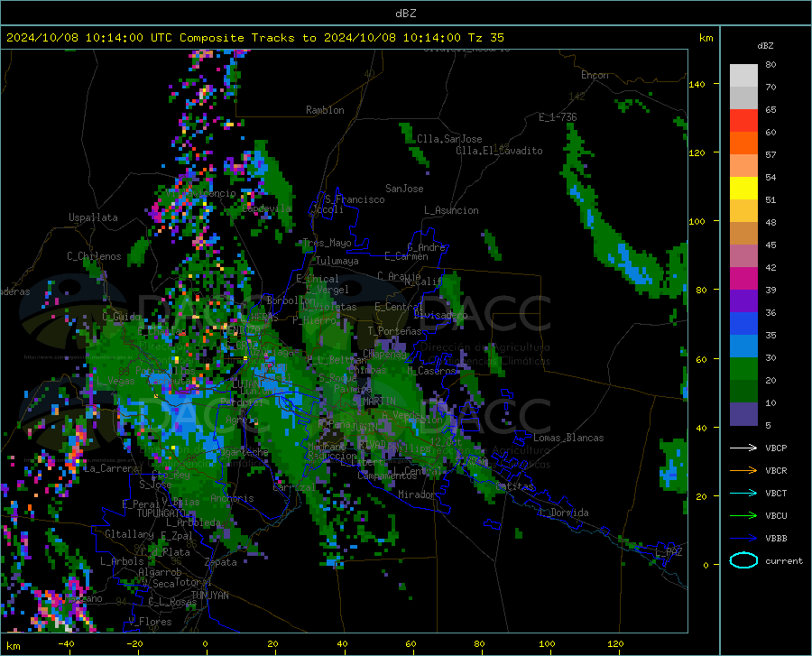812x656 pixels.
Task: Click the '-40' tick on the horizontal axis
Action: [x=66, y=644]
